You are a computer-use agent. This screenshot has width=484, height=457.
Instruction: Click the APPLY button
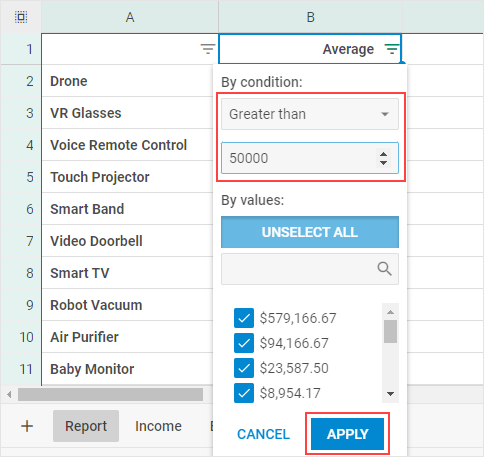tap(347, 434)
